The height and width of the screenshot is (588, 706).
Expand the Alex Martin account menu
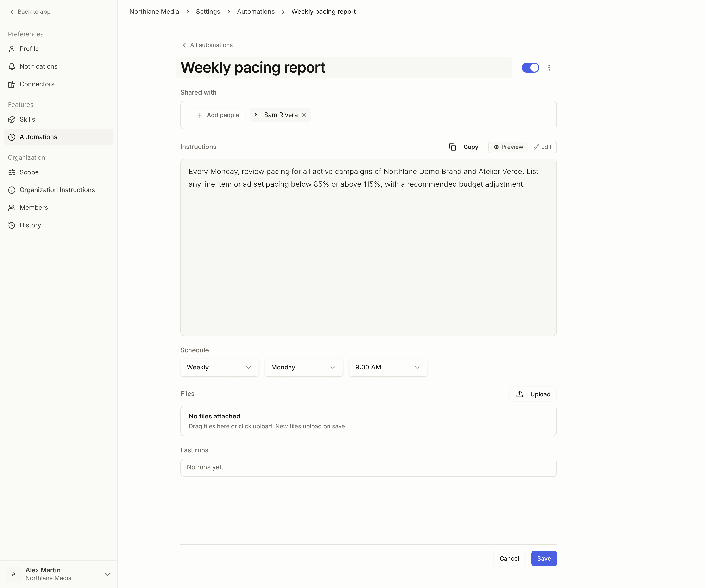pos(107,574)
